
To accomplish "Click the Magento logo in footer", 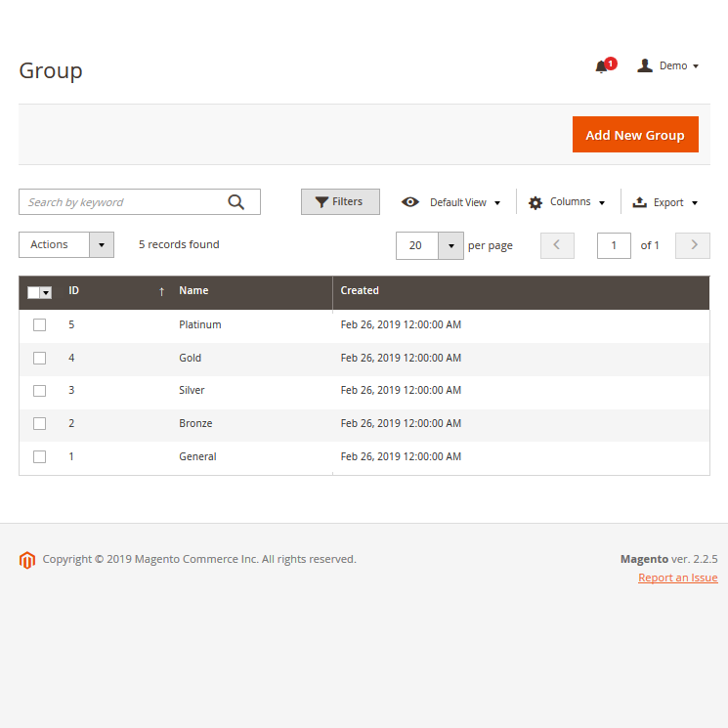I will coord(27,560).
